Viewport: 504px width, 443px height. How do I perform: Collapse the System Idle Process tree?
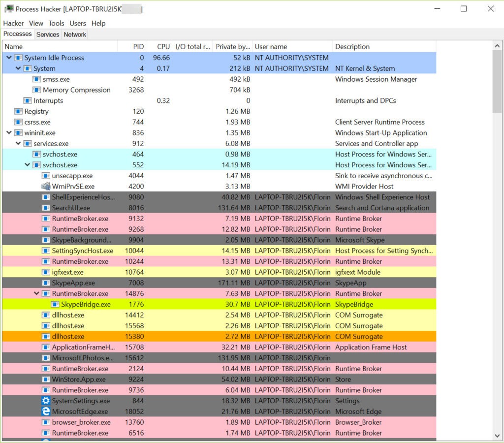point(9,58)
